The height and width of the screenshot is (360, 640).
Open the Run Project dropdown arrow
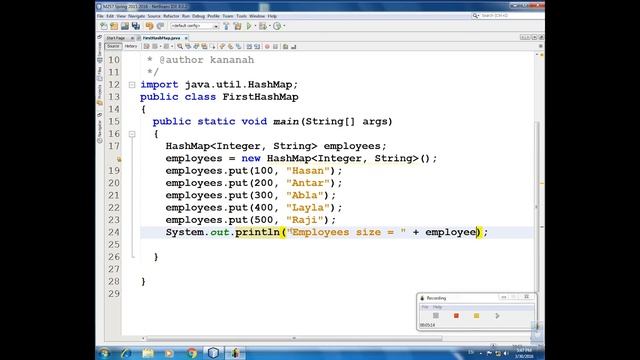coord(255,26)
